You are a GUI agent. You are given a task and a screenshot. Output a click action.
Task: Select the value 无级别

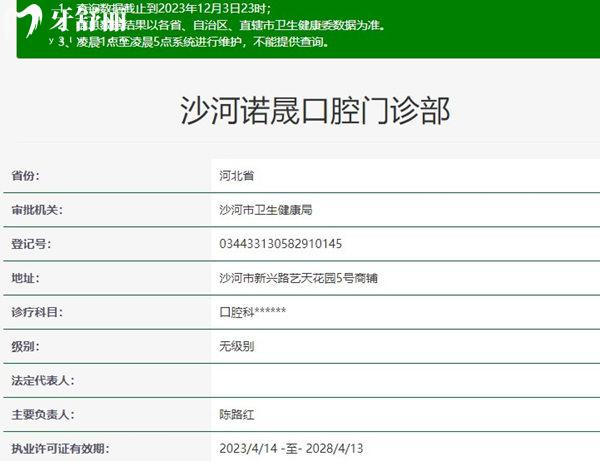point(236,346)
